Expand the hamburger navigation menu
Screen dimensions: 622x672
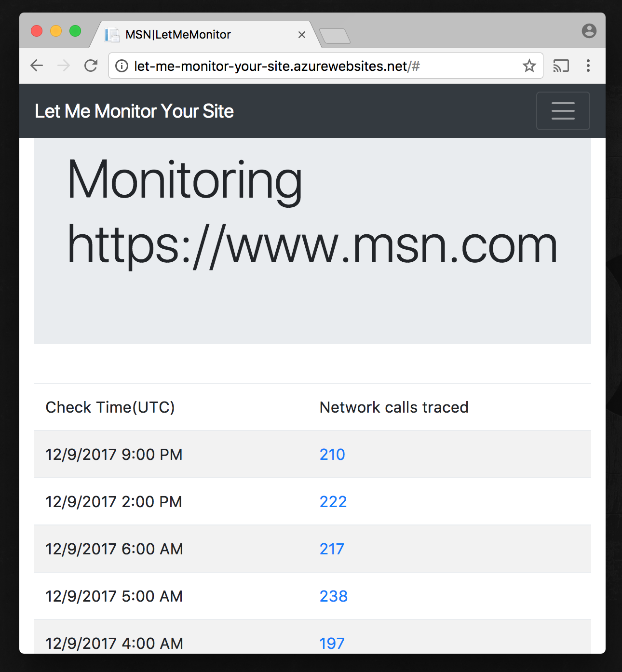point(563,111)
